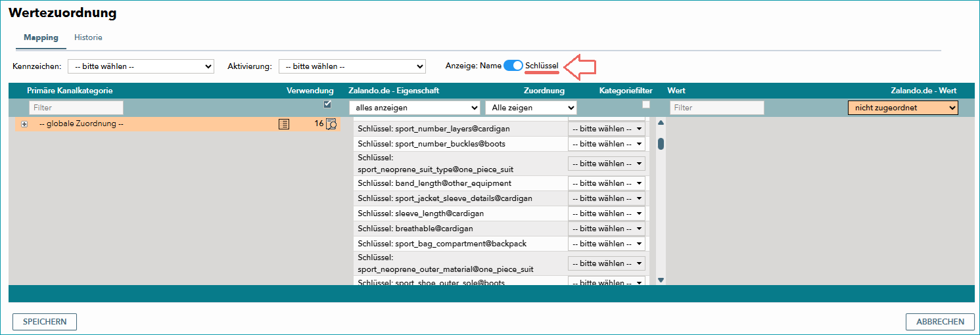Image resolution: width=980 pixels, height=335 pixels.
Task: Click the 'Zalando.de - Eigenschaft' column header
Action: click(394, 91)
